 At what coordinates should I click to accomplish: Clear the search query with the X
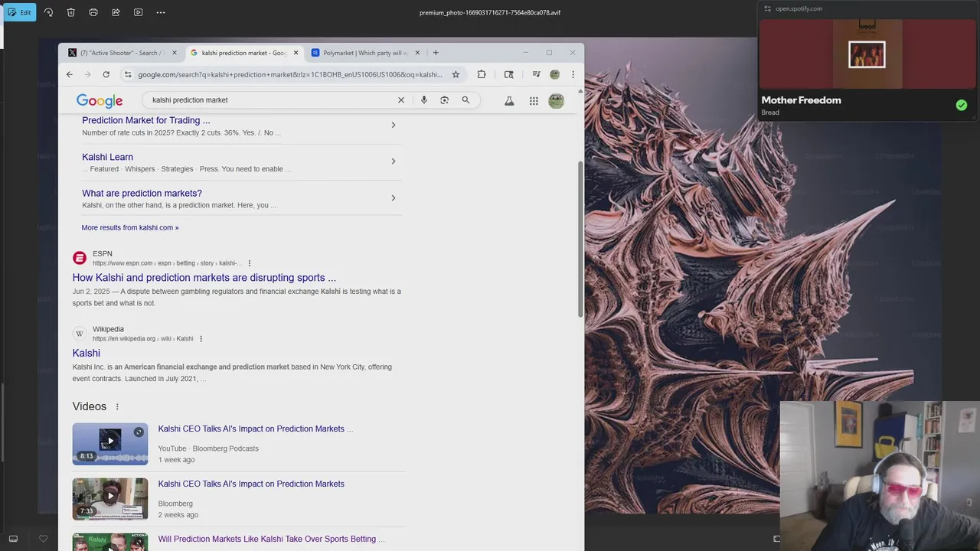pyautogui.click(x=400, y=100)
